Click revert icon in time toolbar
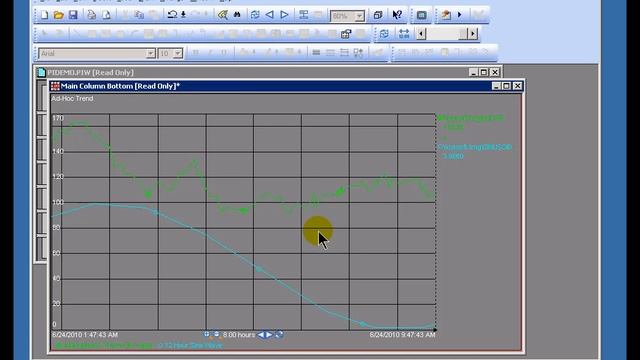This screenshot has width=640, height=360. point(384,34)
